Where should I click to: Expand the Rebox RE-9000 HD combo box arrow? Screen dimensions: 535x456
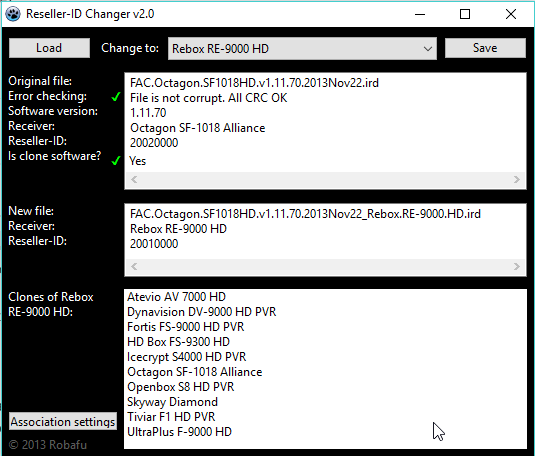[x=428, y=49]
